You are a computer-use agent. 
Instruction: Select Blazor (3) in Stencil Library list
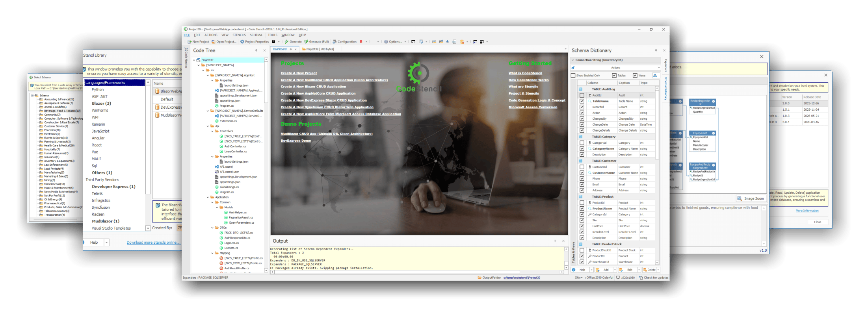pyautogui.click(x=102, y=104)
